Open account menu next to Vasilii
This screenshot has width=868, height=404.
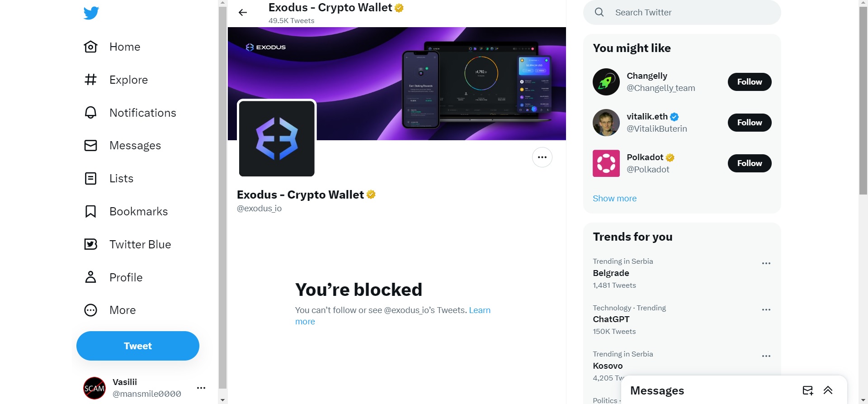point(201,388)
